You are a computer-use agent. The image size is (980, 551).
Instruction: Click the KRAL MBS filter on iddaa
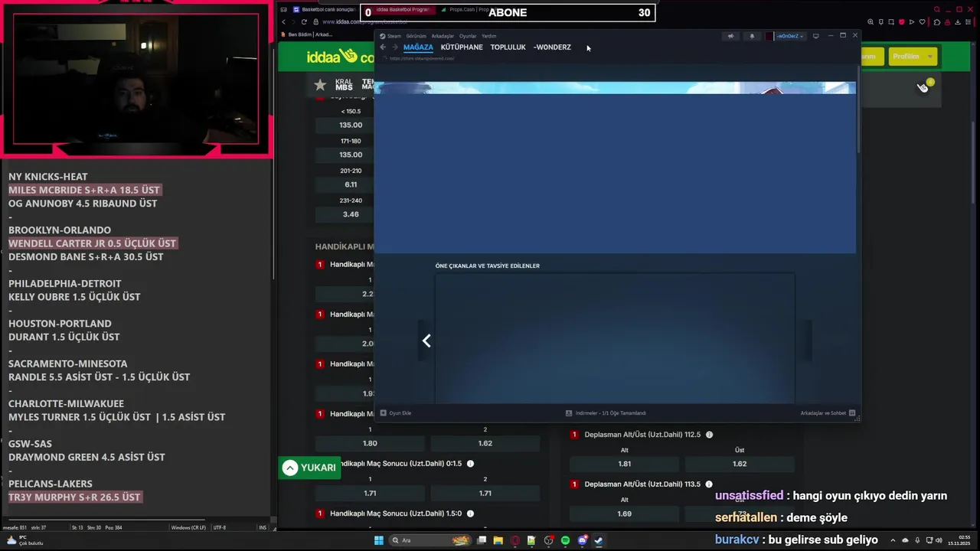pyautogui.click(x=344, y=85)
